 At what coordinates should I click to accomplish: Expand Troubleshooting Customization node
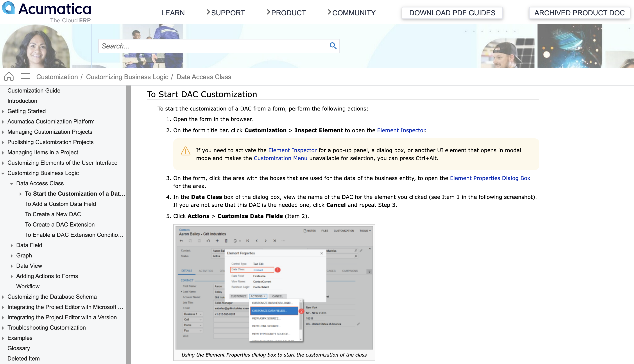click(x=3, y=328)
